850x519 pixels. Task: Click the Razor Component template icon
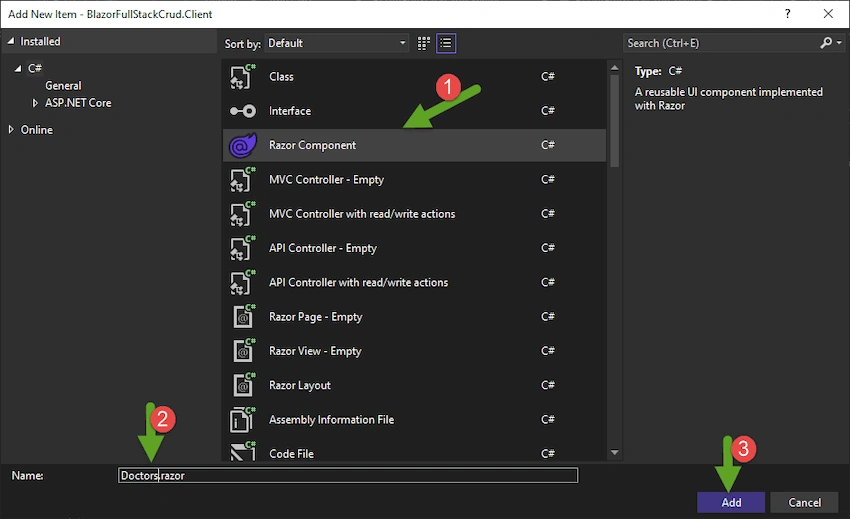pos(242,145)
